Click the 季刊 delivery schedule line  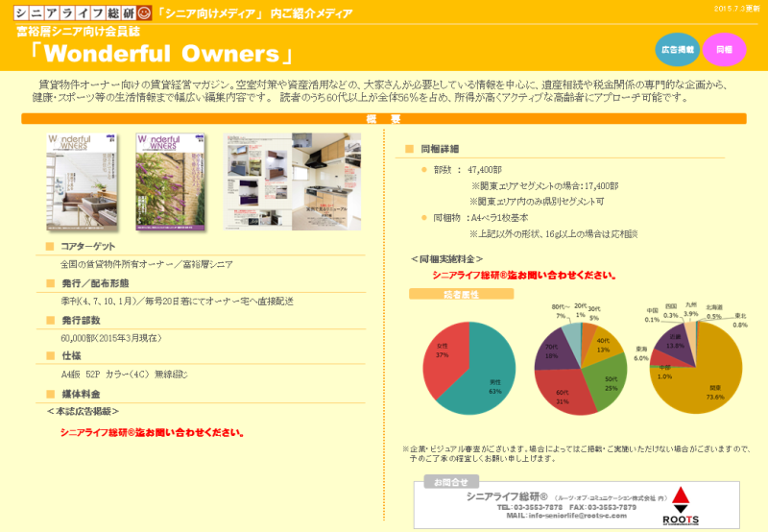point(177,302)
